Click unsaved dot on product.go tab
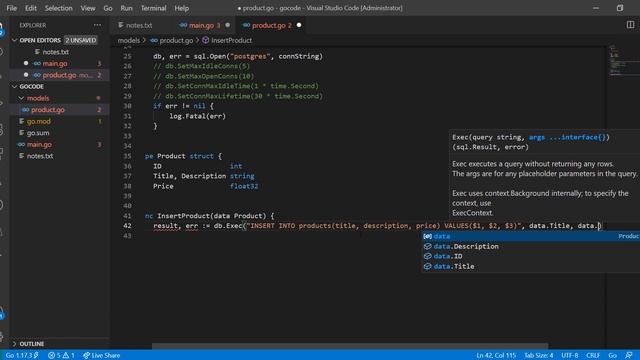The width and height of the screenshot is (640, 360). click(x=299, y=25)
